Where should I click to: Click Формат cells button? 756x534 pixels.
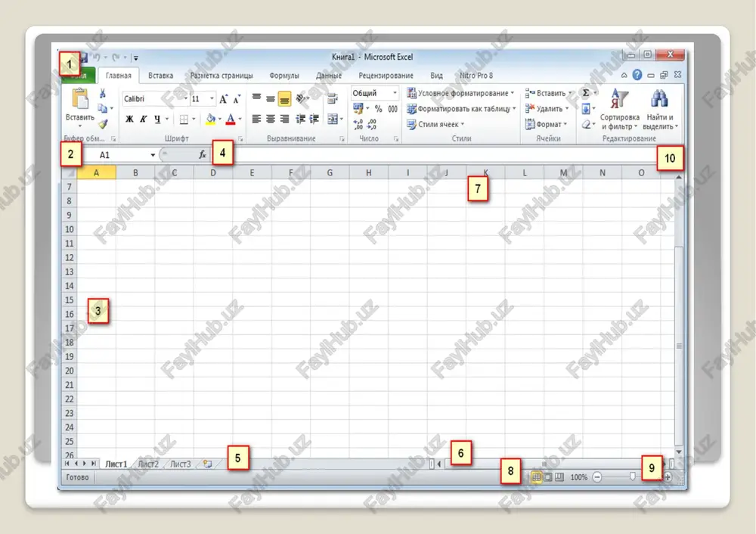pyautogui.click(x=546, y=124)
